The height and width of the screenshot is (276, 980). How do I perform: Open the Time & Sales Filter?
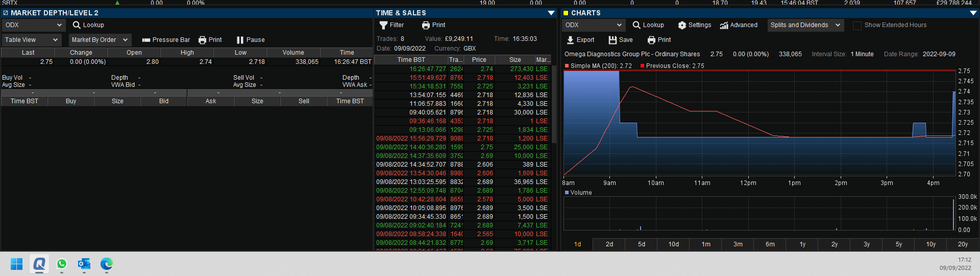pos(391,25)
